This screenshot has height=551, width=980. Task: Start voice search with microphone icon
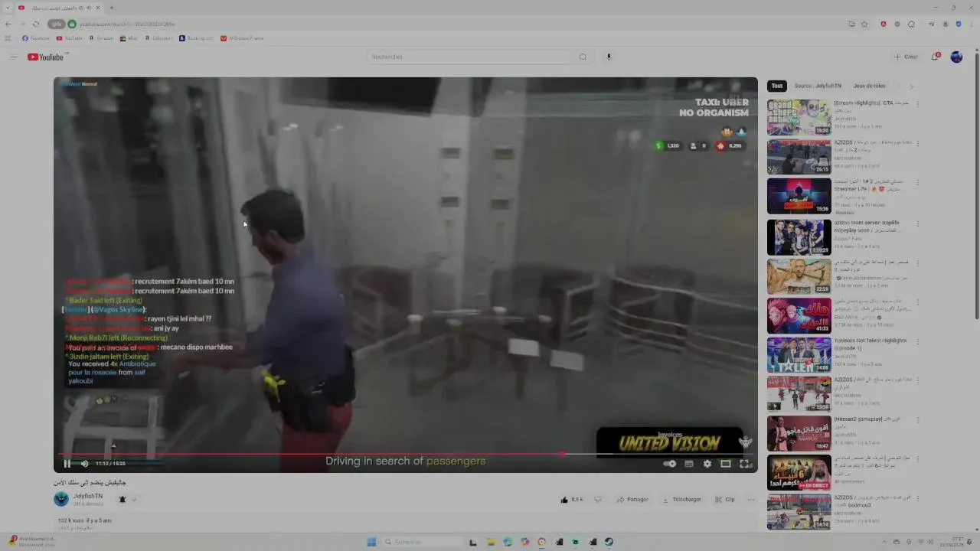tap(609, 57)
